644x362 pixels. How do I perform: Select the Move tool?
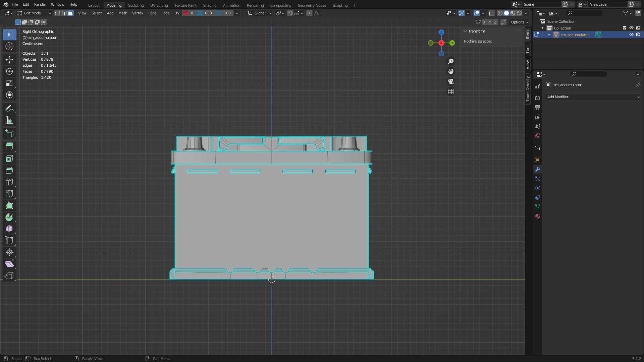click(x=9, y=60)
